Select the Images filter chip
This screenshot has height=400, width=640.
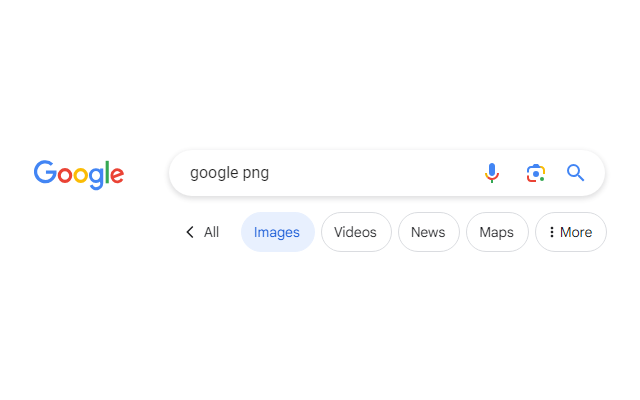[277, 232]
